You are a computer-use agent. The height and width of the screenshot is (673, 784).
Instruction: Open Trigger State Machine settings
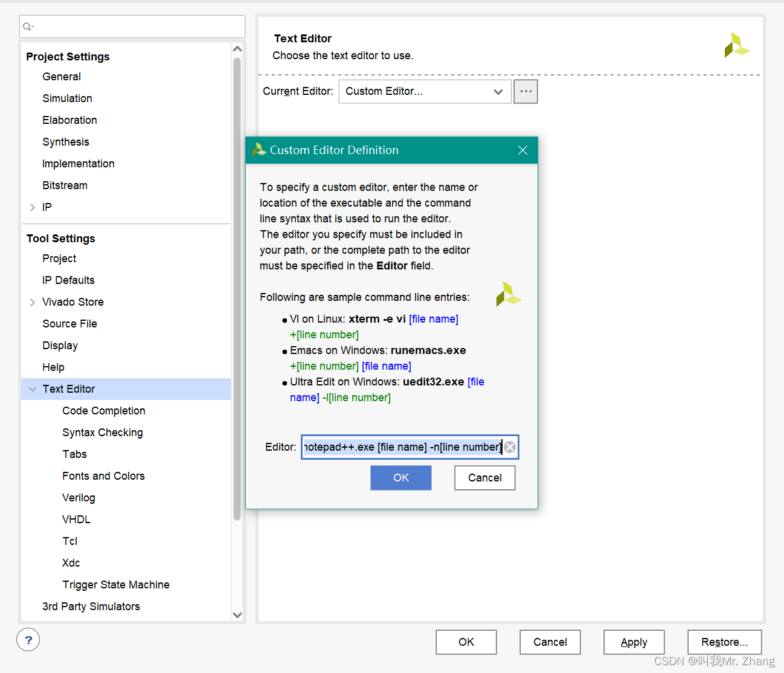point(115,585)
